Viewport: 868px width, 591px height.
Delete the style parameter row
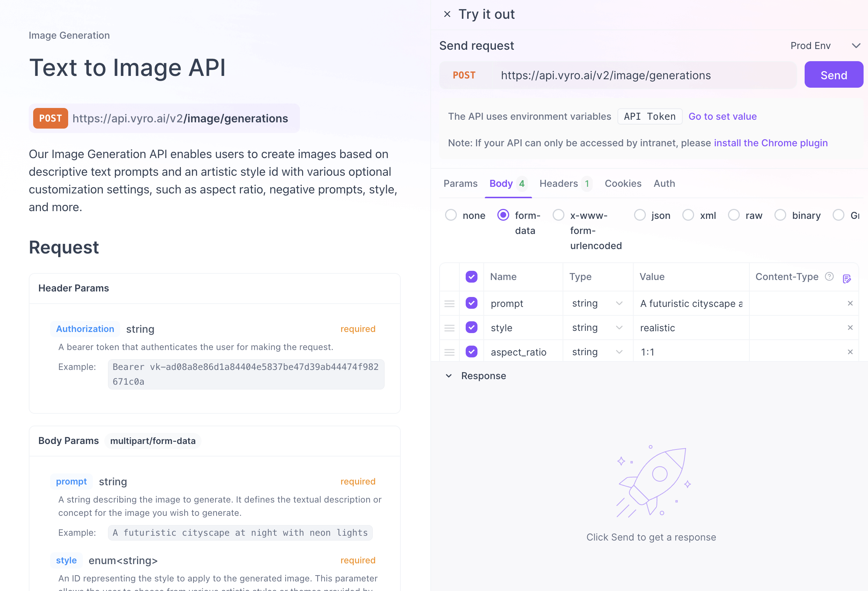tap(850, 328)
